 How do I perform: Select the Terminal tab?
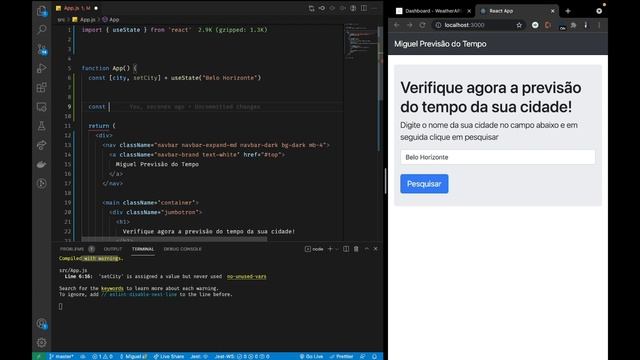pos(143,249)
